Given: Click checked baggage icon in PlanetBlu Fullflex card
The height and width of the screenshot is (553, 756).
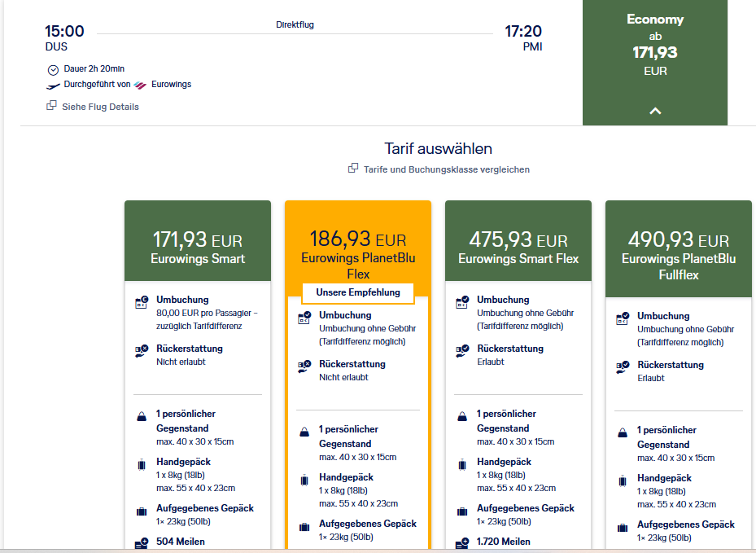Looking at the screenshot, I should coord(623,528).
